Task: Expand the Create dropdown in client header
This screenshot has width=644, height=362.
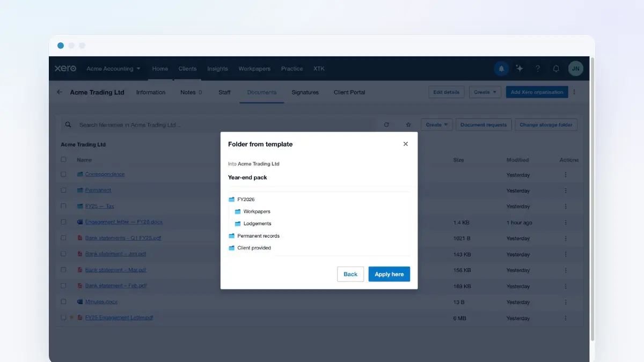Action: click(485, 92)
